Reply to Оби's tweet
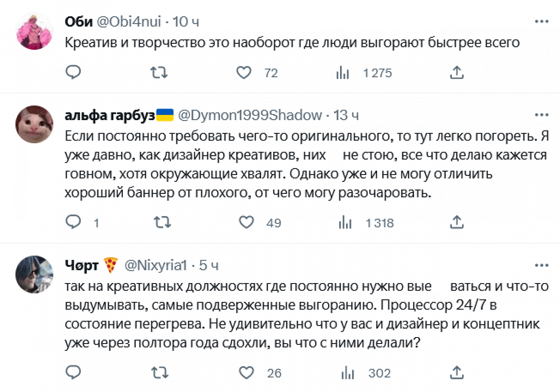Screen dimensions: 560x392 73,72
